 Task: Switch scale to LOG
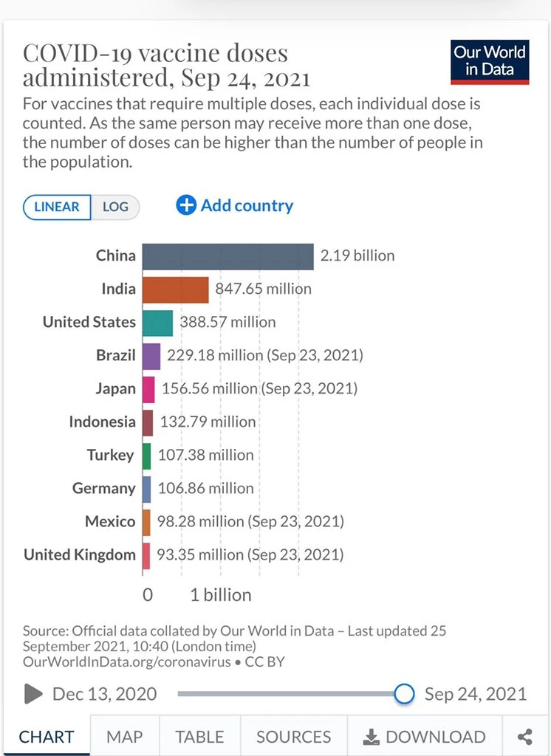(115, 207)
